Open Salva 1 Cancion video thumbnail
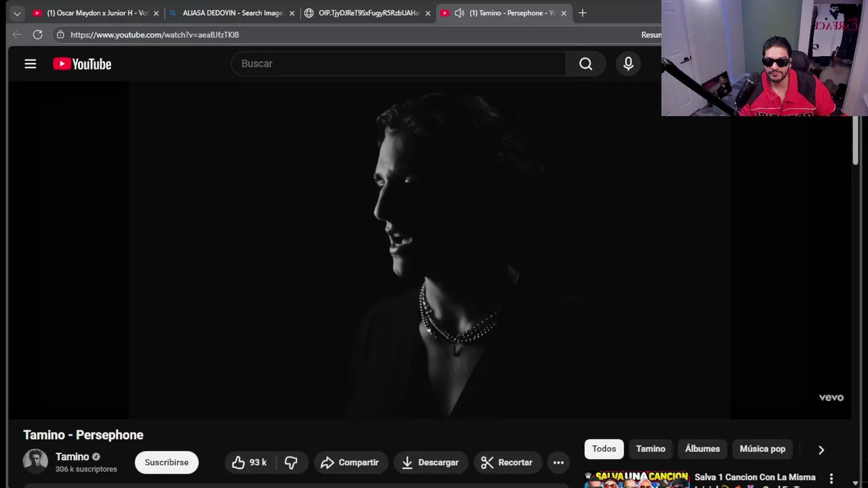 (636, 480)
